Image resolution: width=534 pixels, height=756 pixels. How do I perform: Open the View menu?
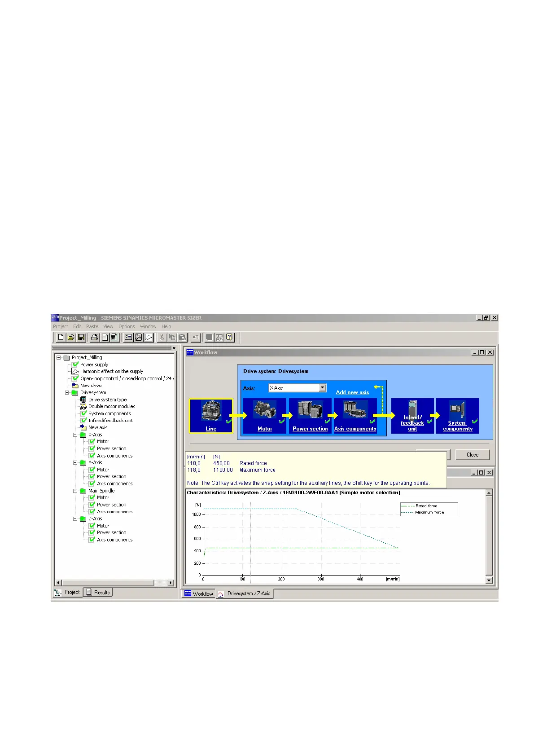[108, 326]
